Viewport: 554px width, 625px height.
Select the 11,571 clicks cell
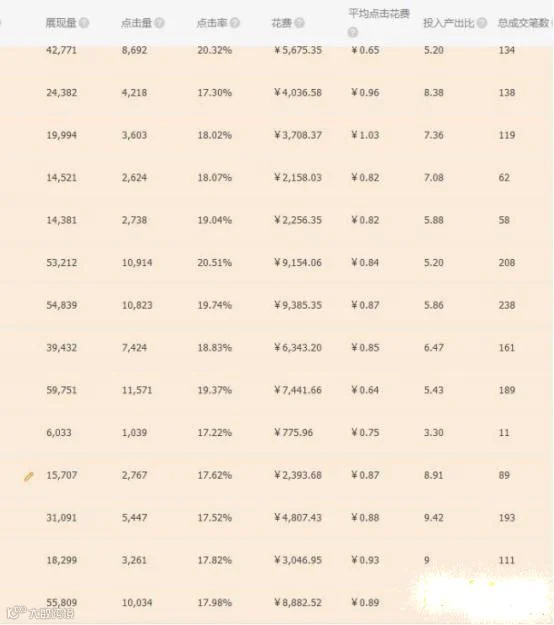tap(137, 390)
